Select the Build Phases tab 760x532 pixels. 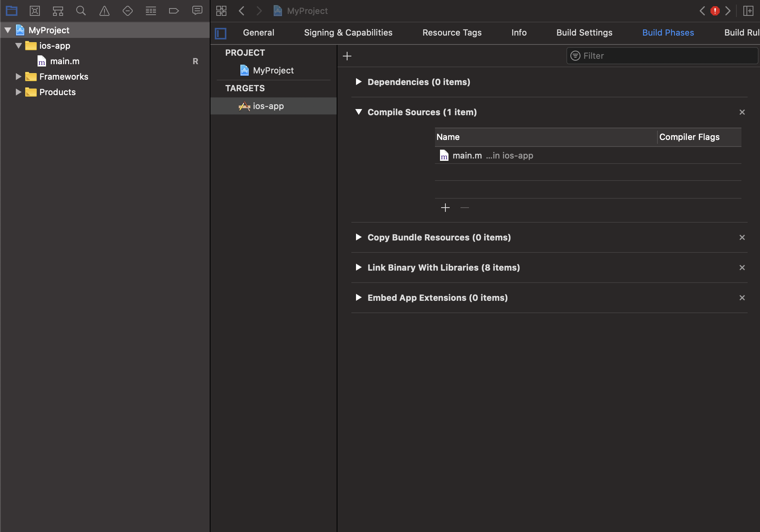[x=668, y=32]
